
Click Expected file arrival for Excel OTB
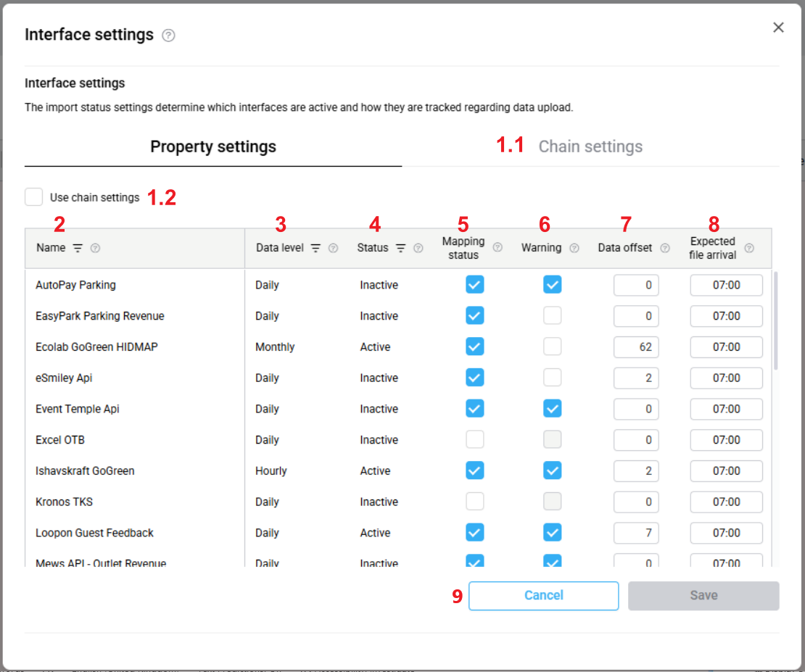[727, 440]
